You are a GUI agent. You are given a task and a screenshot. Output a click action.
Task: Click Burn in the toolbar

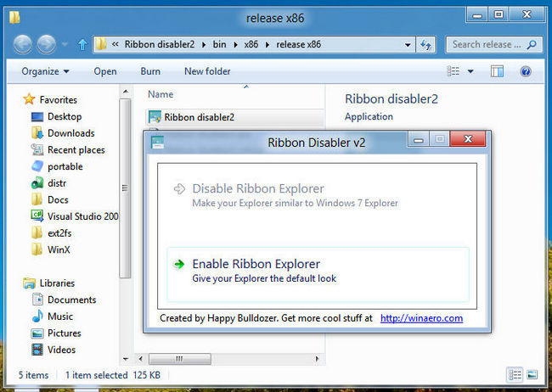click(150, 71)
